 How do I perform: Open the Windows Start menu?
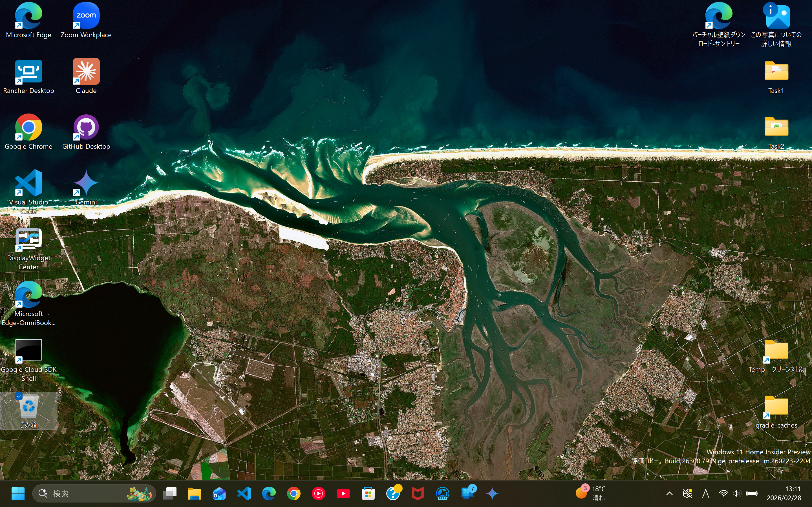pos(18,493)
